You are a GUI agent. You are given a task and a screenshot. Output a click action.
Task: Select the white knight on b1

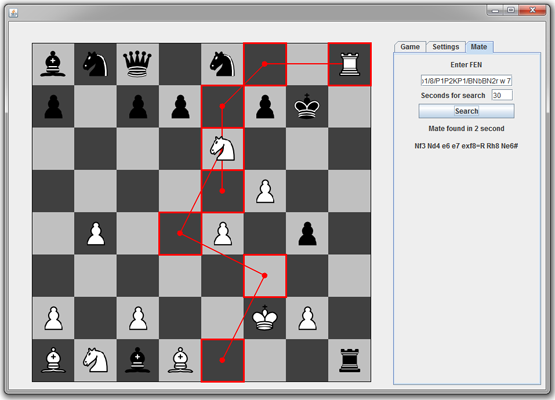tap(95, 360)
